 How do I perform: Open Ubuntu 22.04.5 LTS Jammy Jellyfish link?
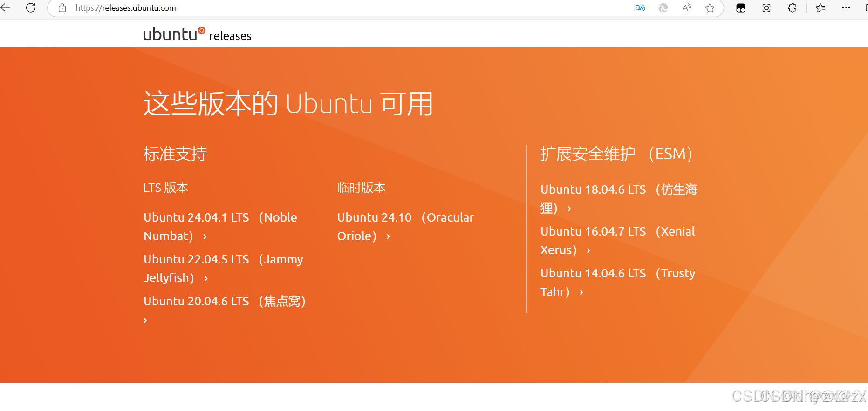coord(224,269)
